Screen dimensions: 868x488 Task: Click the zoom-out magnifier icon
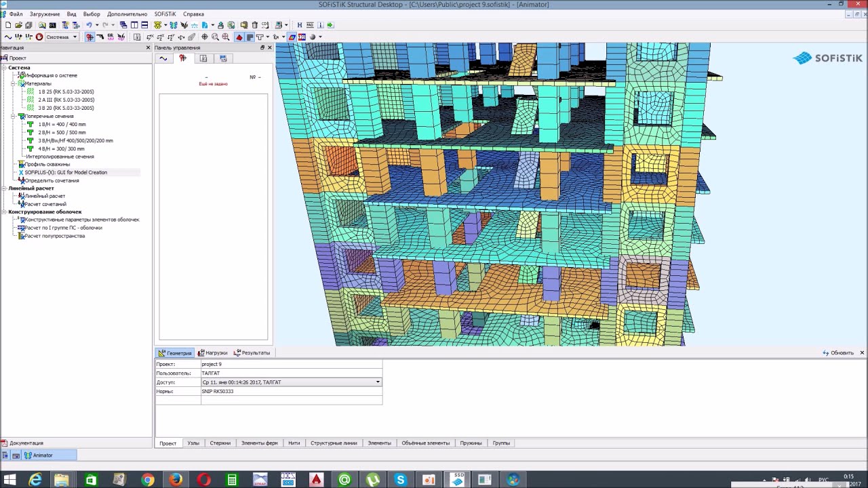215,37
